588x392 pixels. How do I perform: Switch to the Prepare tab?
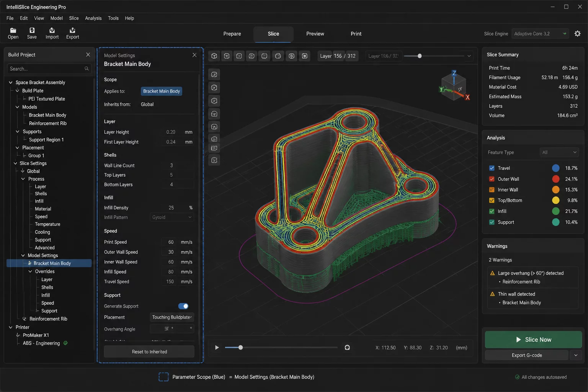(x=232, y=34)
